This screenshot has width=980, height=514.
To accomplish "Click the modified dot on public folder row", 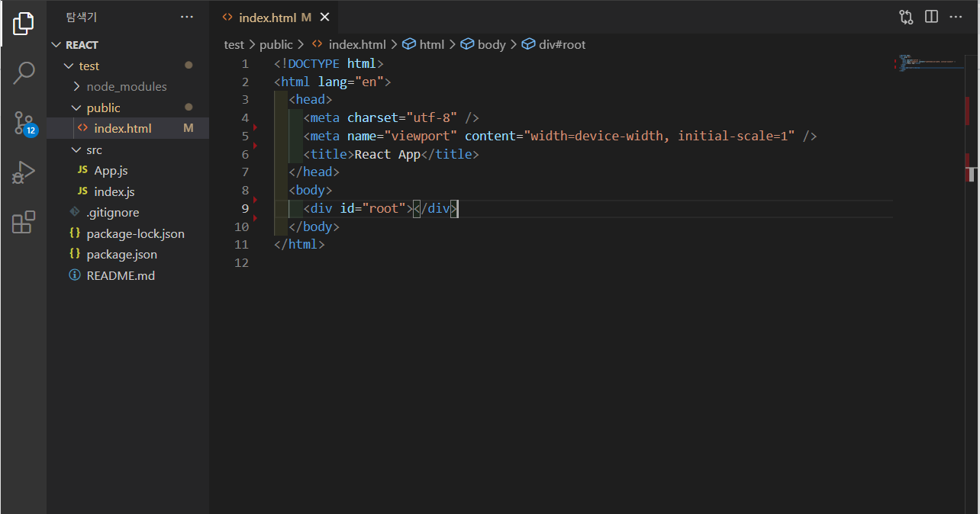I will (189, 108).
